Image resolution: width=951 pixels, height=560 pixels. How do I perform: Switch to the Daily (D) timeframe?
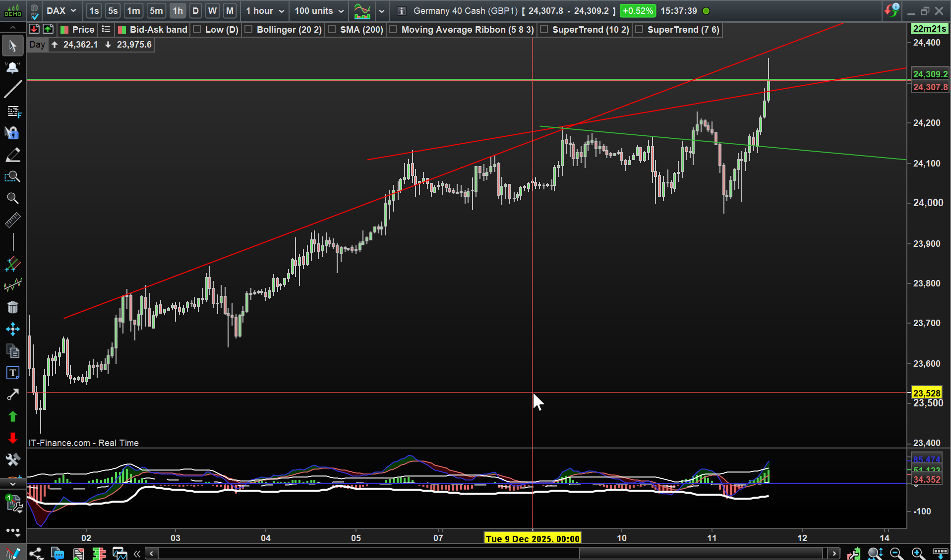[195, 11]
